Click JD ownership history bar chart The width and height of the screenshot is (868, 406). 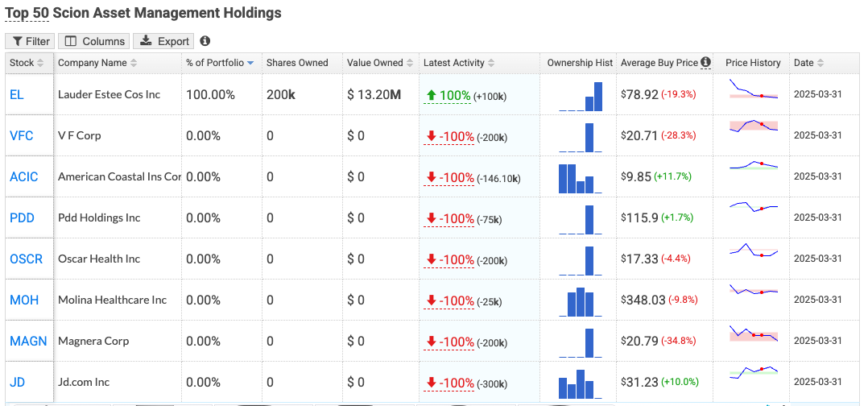[x=581, y=383]
